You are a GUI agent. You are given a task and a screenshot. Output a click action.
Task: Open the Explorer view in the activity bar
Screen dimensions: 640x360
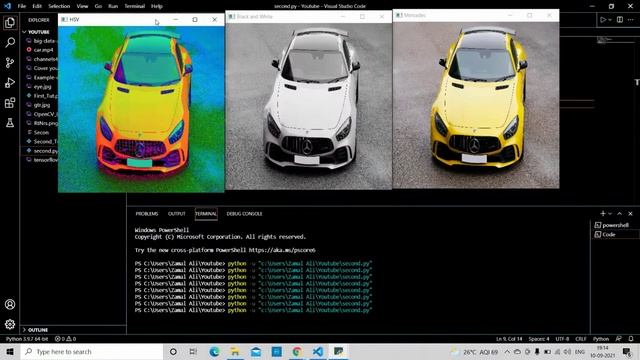pyautogui.click(x=10, y=22)
